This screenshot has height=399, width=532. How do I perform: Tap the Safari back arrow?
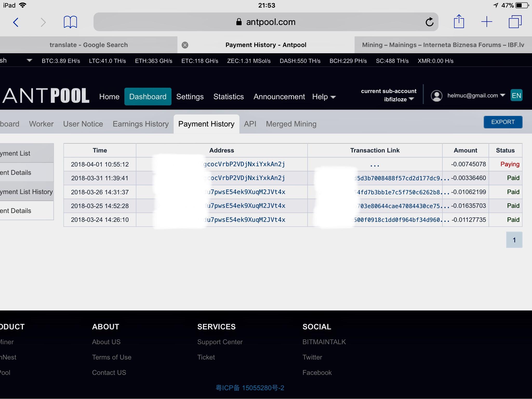16,22
